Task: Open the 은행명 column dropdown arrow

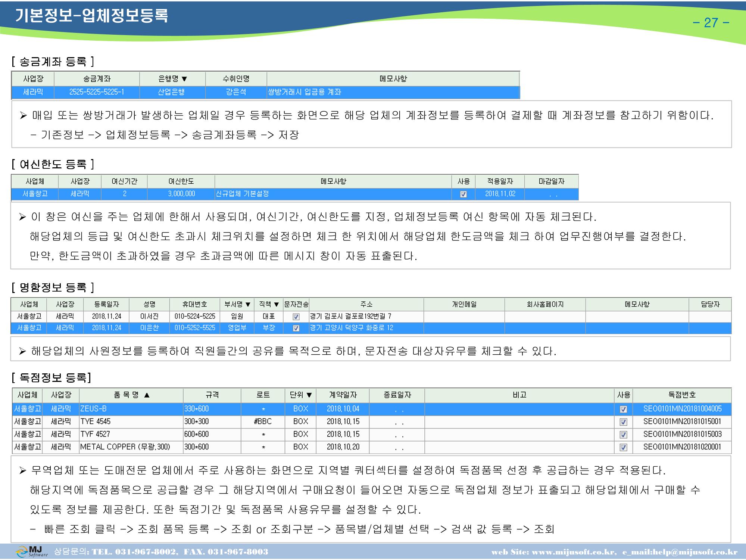Action: click(x=184, y=79)
